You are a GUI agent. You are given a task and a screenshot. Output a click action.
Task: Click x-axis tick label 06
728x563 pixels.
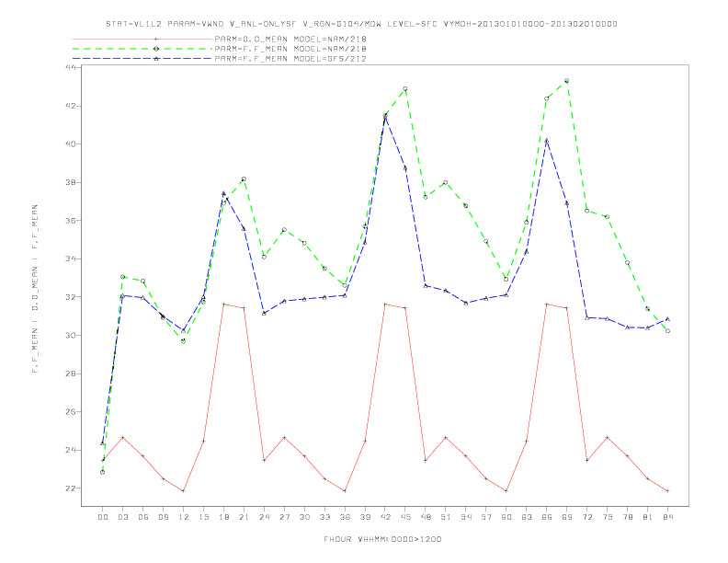click(x=143, y=517)
